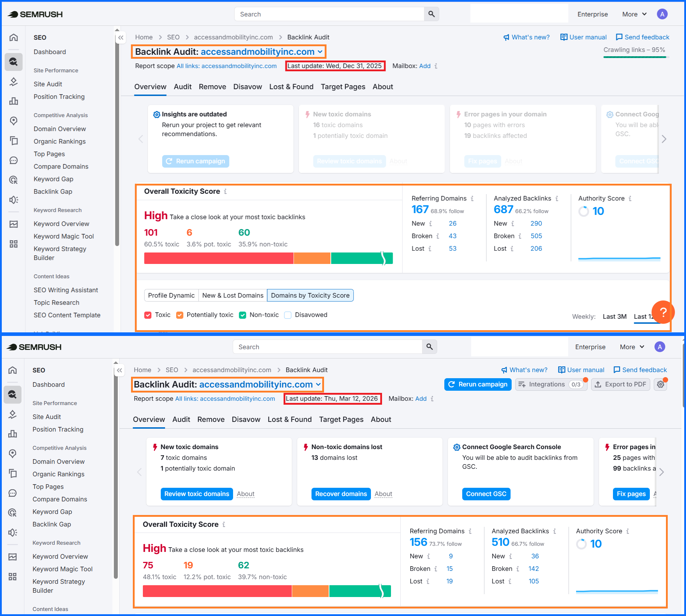This screenshot has height=616, width=686.
Task: Open settings gear next to Export to PDF
Action: pos(661,384)
